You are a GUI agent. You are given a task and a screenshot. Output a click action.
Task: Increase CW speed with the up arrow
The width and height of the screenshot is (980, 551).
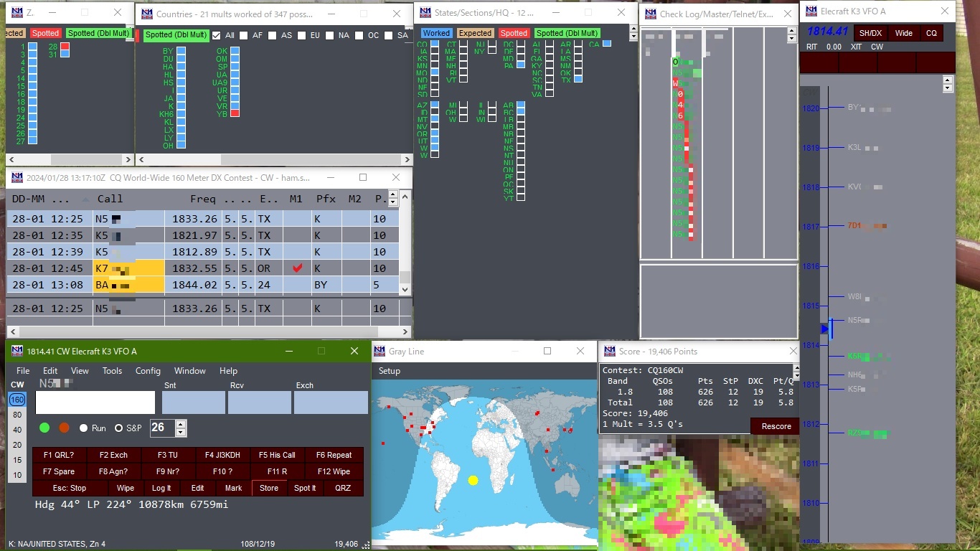coord(181,424)
